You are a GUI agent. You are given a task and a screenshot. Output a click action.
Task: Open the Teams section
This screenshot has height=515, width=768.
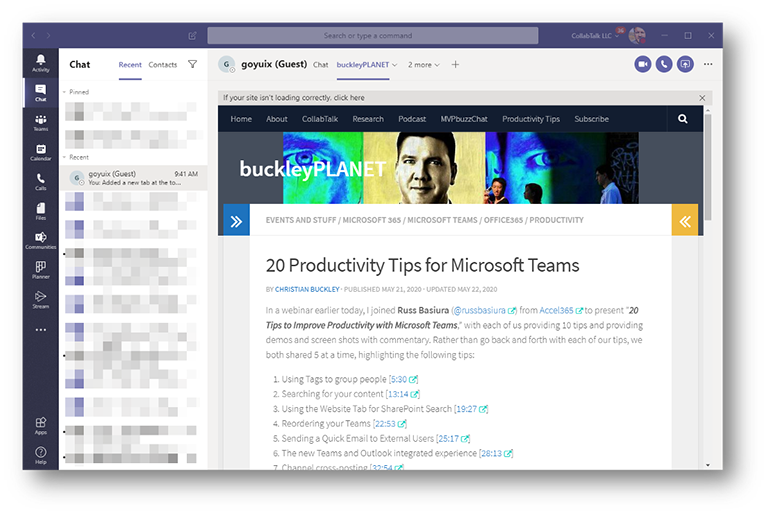tap(41, 123)
